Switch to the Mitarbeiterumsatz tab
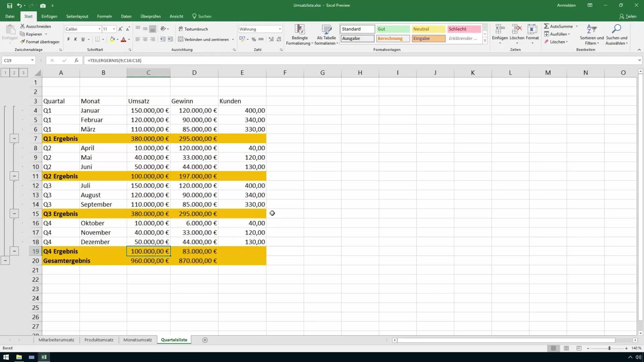Viewport: 644px width, 362px height. coord(56,340)
